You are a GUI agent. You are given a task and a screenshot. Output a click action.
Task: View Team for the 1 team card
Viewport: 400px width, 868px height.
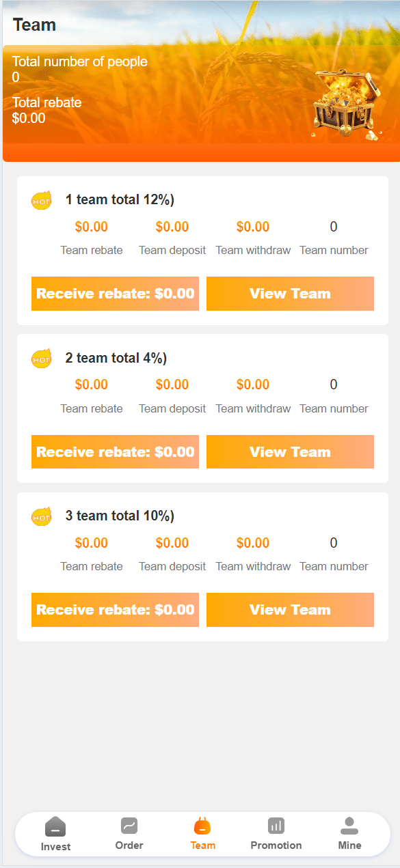pos(290,294)
